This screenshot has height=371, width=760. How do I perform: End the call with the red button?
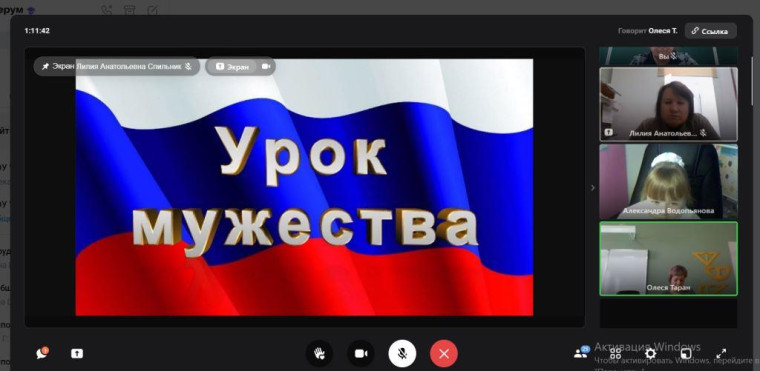tap(443, 354)
